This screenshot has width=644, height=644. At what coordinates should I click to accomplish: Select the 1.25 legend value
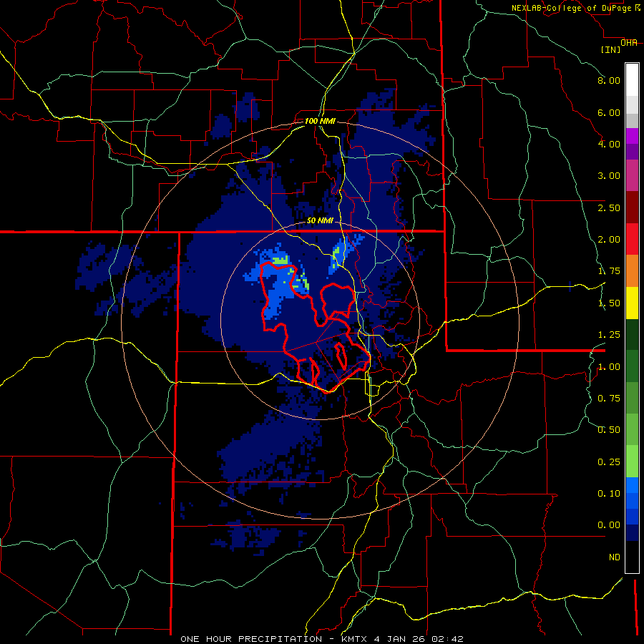pos(609,335)
